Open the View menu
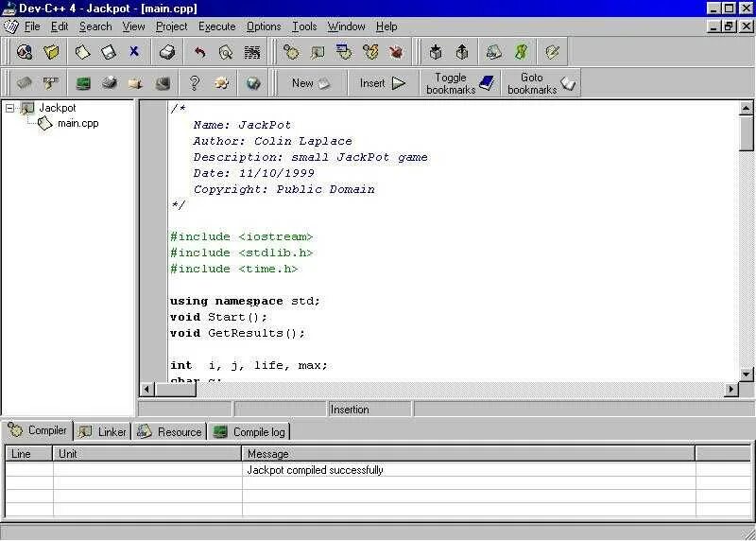 pos(133,26)
